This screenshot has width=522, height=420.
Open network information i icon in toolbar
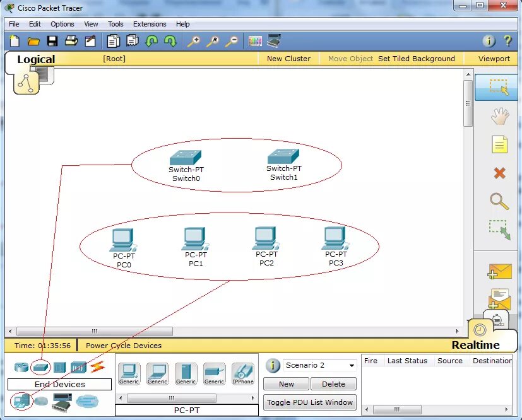[x=489, y=41]
